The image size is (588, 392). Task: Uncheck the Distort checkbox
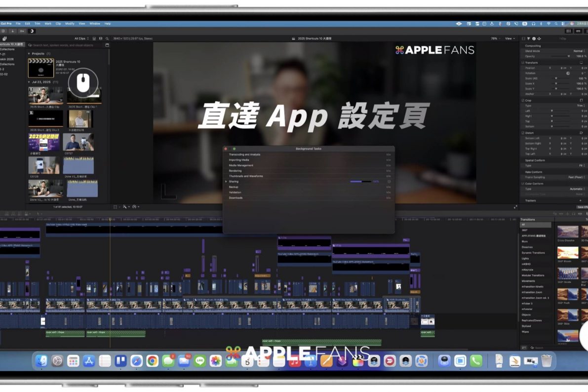(x=523, y=133)
